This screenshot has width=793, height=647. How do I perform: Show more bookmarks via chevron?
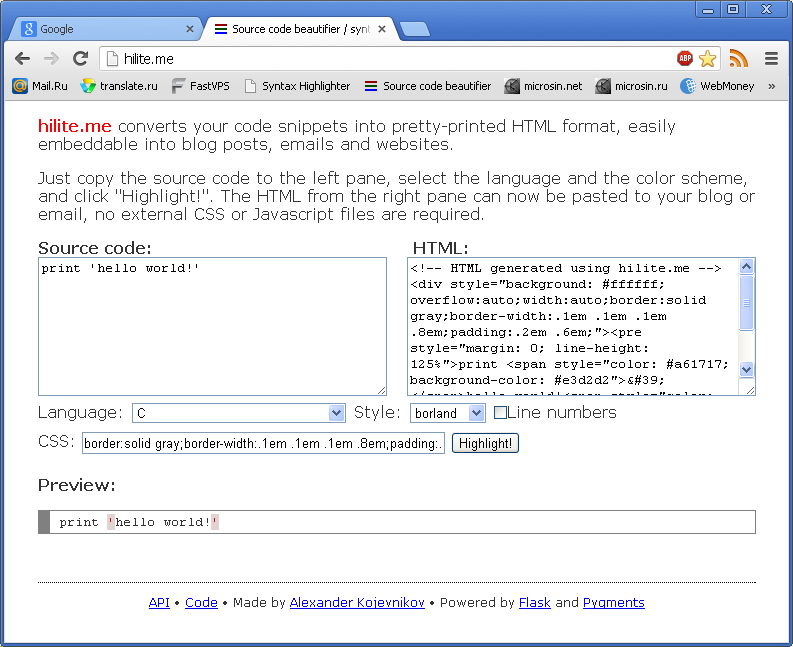point(772,86)
